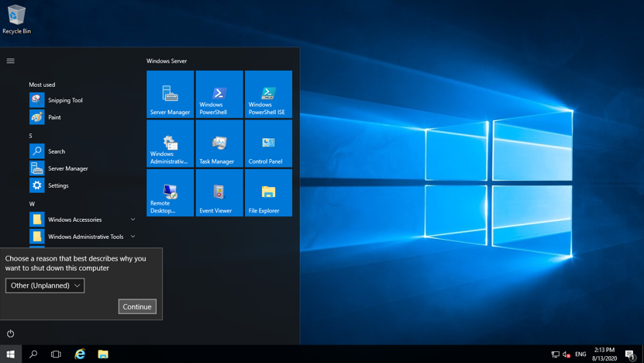Open the shutdown reason dropdown Other (Unplanned)

click(45, 285)
